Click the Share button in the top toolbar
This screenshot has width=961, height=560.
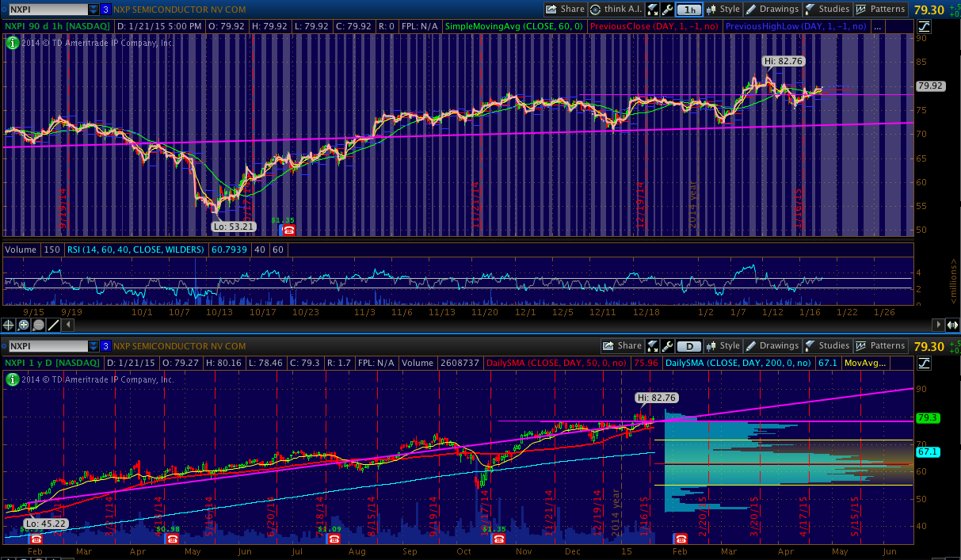[566, 10]
